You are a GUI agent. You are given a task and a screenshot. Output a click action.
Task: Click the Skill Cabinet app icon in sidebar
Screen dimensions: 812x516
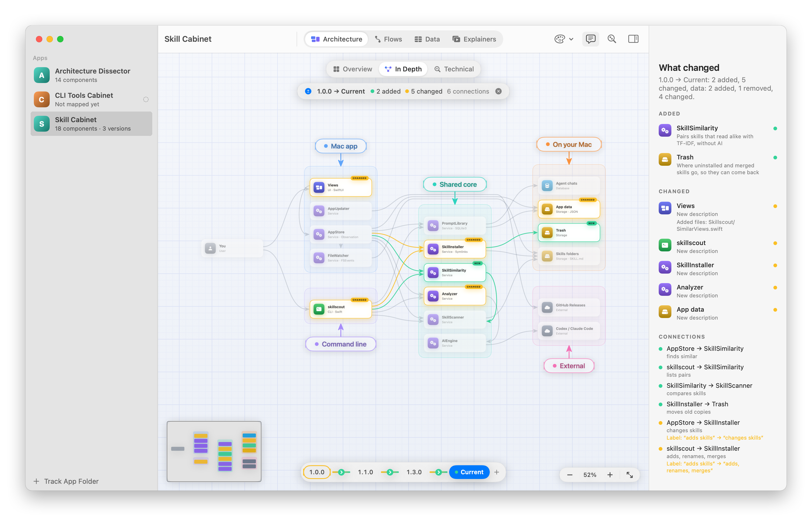[x=42, y=124]
